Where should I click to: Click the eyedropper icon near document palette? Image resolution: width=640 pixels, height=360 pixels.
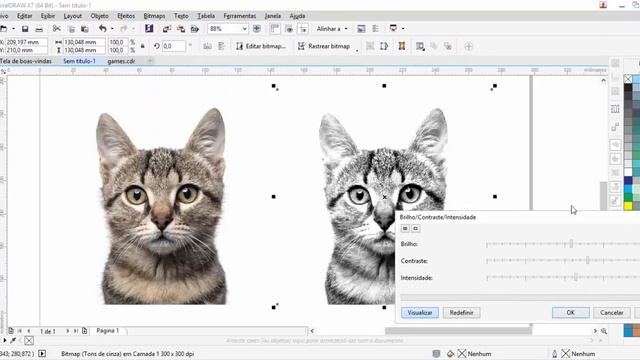[x=13, y=340]
